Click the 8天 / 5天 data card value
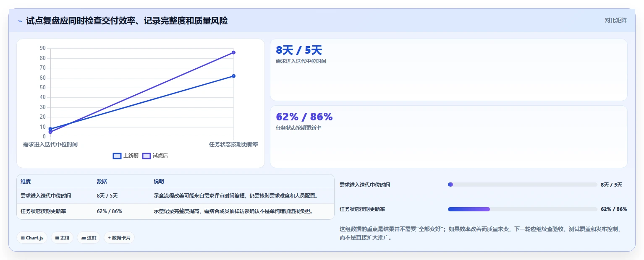The height and width of the screenshot is (260, 644). (298, 50)
